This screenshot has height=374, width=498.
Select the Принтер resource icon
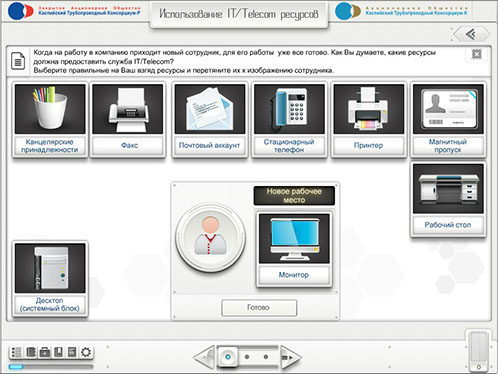[369, 109]
